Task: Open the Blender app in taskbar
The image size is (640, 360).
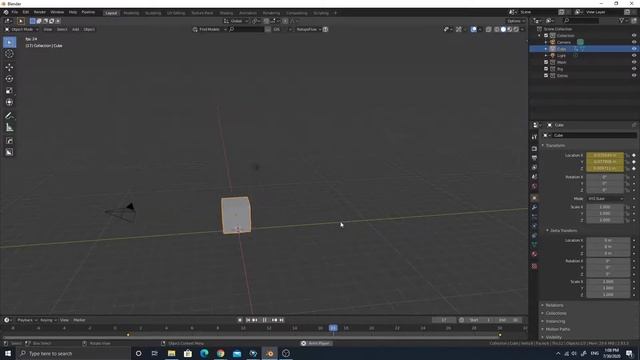Action: 270,353
